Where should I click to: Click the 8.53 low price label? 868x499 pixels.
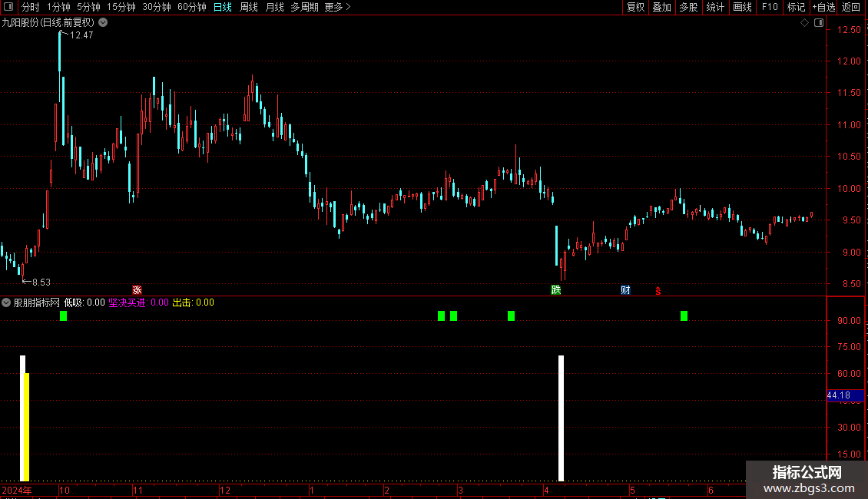click(41, 283)
